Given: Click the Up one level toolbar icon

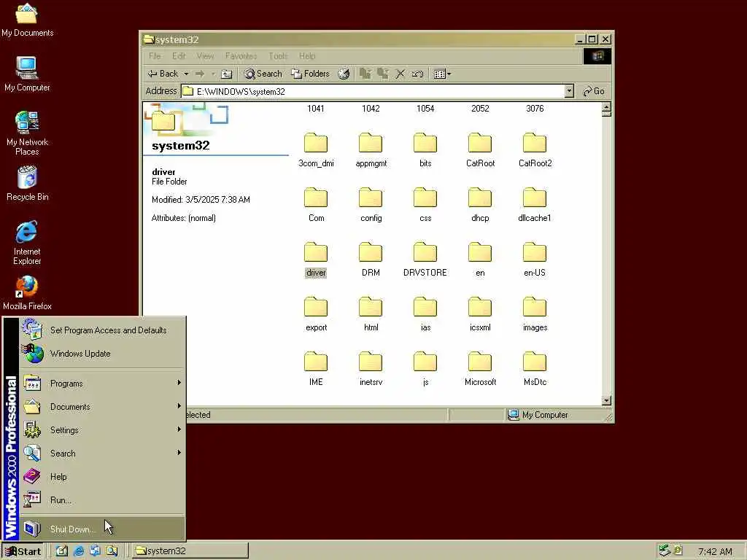Looking at the screenshot, I should (x=227, y=74).
